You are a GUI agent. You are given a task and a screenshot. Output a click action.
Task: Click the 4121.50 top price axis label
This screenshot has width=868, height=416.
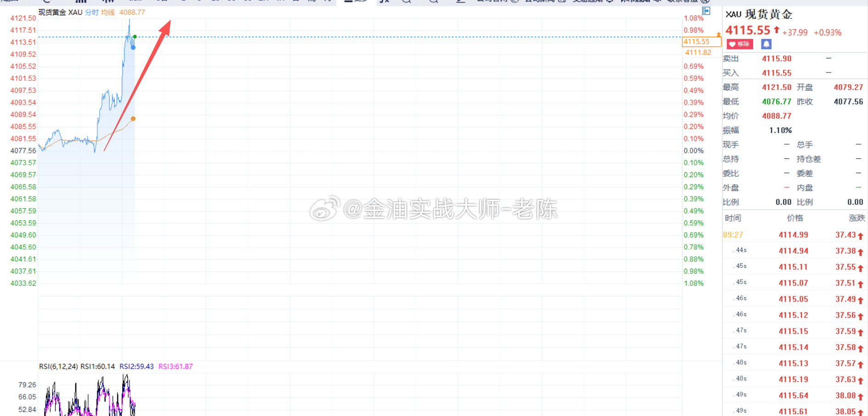click(x=23, y=18)
